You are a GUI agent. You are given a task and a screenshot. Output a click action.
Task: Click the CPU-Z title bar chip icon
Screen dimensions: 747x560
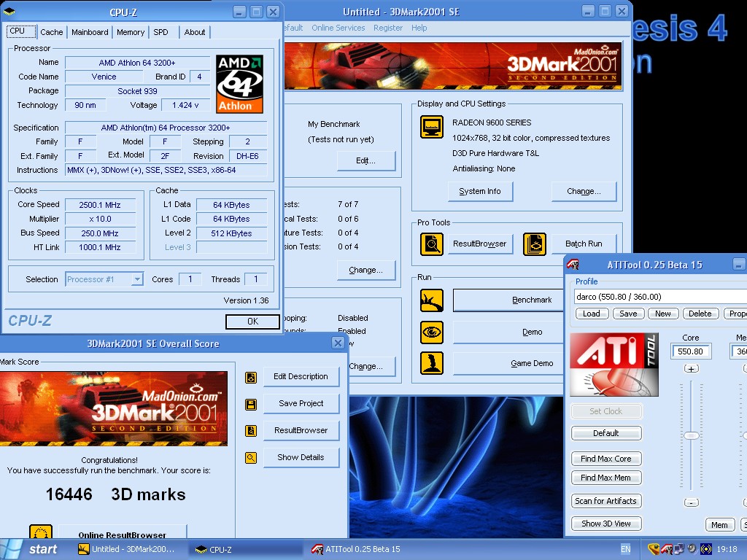(9, 12)
